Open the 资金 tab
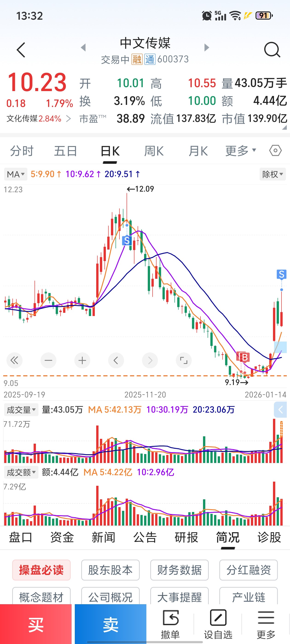The image size is (290, 644). (x=62, y=537)
